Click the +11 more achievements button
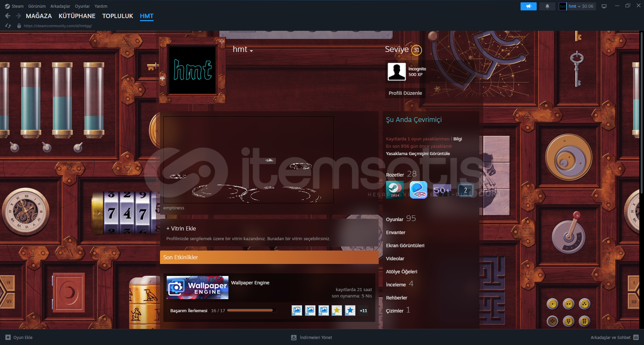 pyautogui.click(x=363, y=310)
